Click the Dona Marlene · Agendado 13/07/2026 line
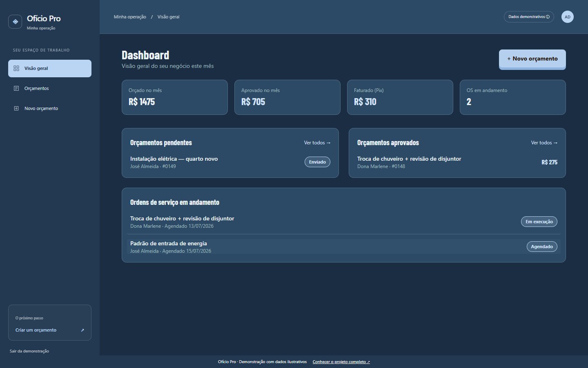Screen dimensions: 588x368 172,226
